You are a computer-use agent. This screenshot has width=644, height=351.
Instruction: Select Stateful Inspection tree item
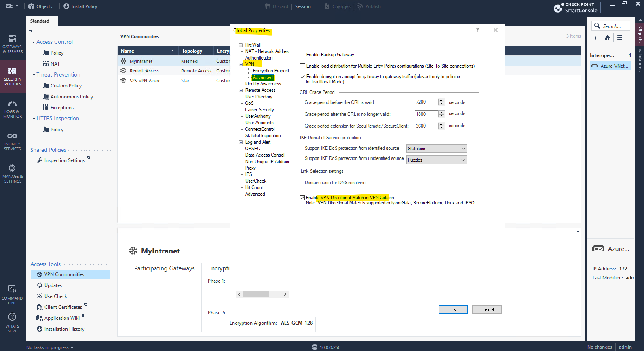[263, 136]
